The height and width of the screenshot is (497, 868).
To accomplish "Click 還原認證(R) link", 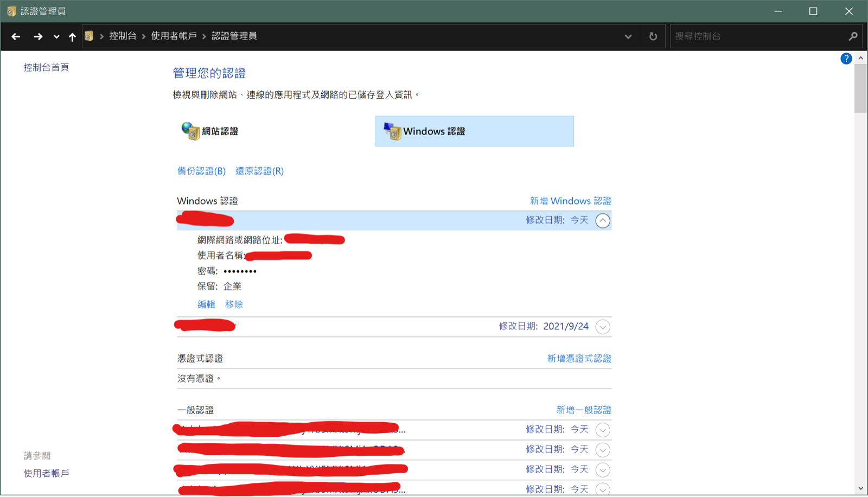I will click(x=259, y=171).
